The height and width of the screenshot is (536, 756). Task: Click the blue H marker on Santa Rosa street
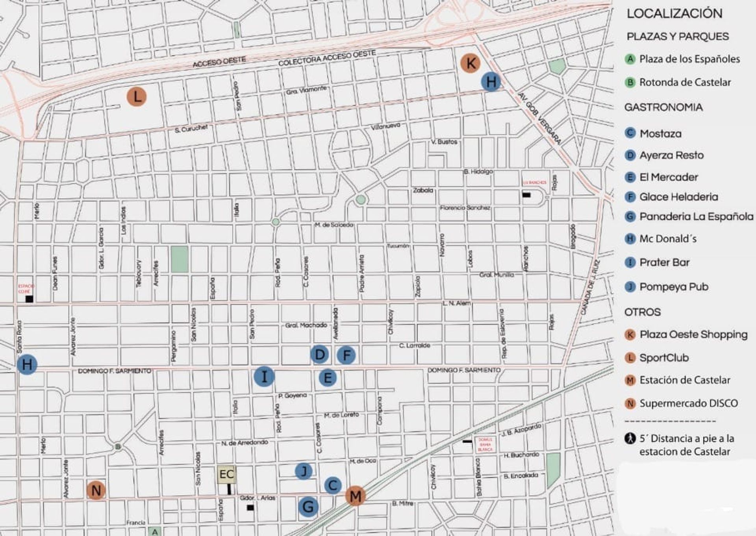click(27, 364)
